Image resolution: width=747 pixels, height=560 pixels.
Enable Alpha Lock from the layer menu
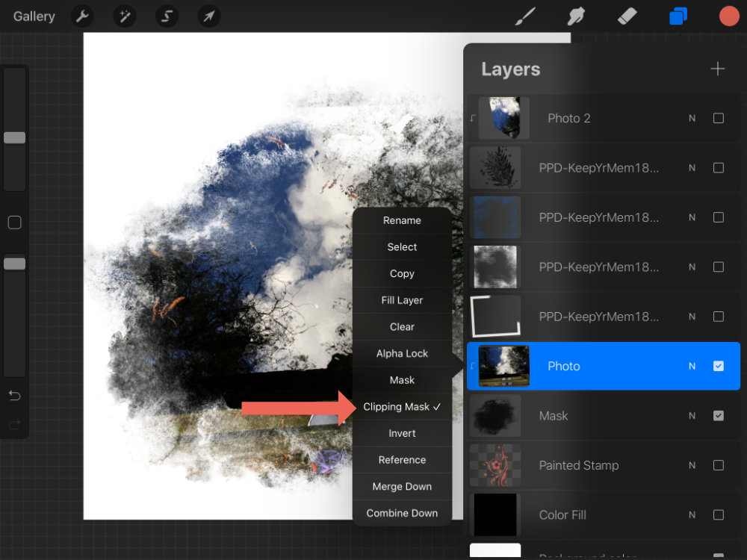[x=402, y=354]
